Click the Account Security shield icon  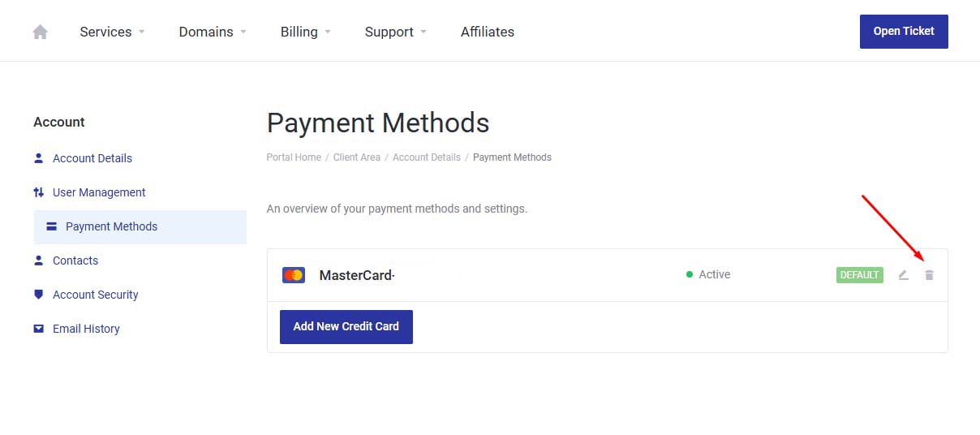(38, 295)
